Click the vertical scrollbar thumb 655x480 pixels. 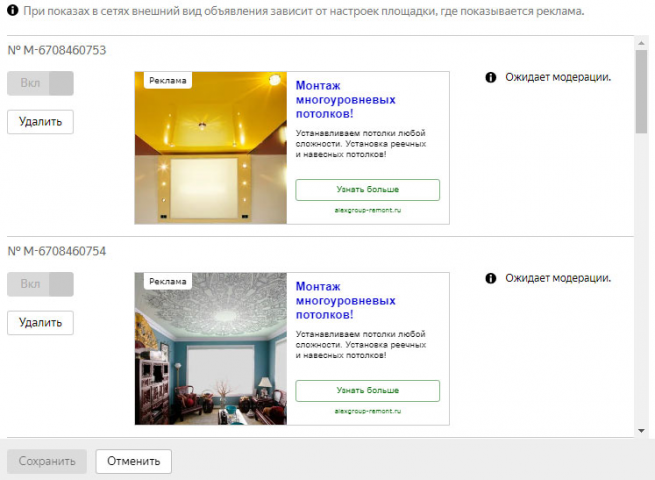641,91
